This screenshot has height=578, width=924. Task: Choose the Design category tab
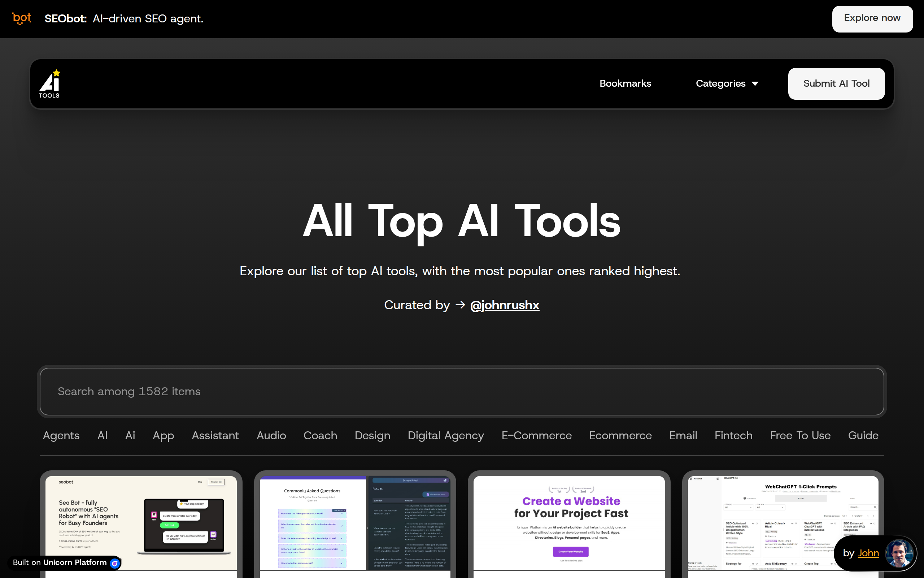[372, 435]
